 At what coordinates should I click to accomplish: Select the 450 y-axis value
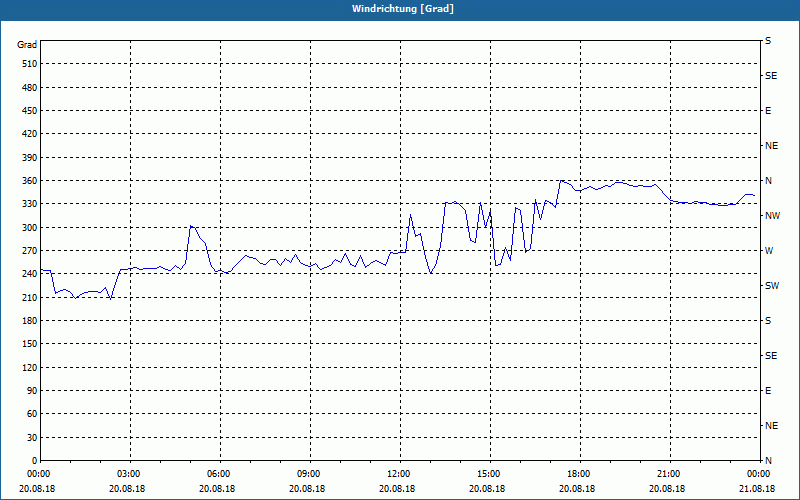click(x=30, y=111)
